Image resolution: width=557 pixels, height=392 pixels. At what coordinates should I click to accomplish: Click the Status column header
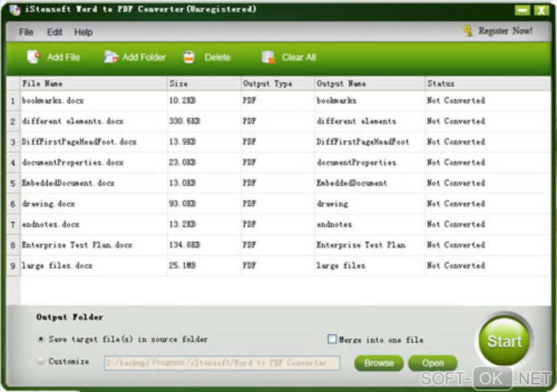click(488, 84)
